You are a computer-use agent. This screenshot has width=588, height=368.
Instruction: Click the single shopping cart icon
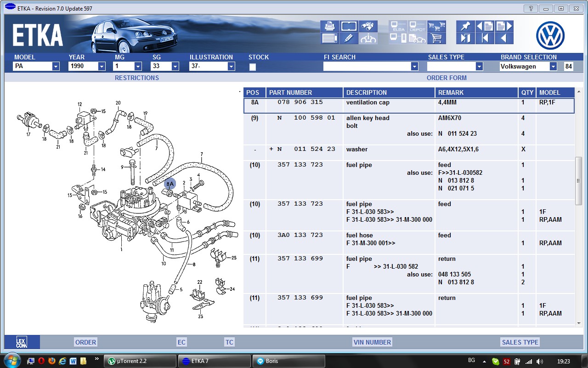pos(436,38)
